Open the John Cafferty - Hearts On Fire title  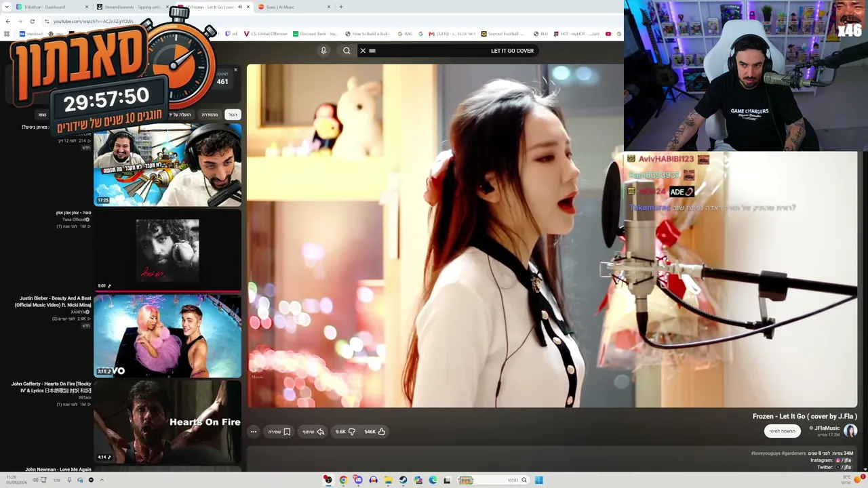pos(51,387)
